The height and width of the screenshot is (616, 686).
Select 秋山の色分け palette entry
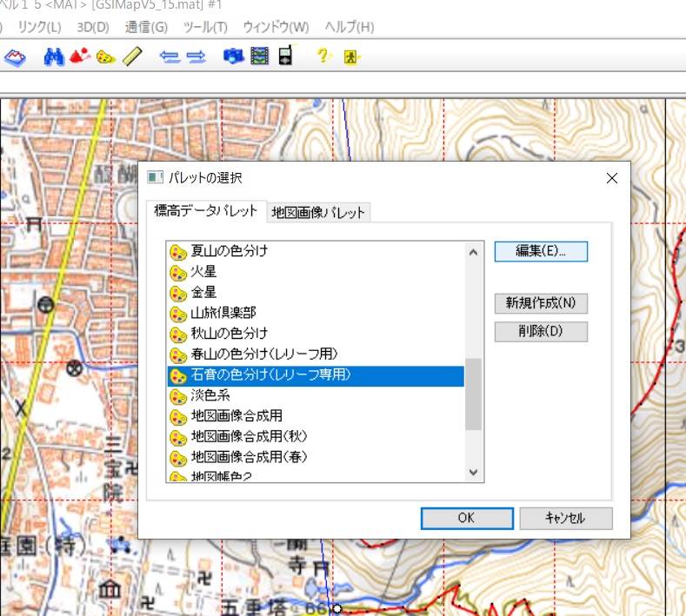click(316, 333)
